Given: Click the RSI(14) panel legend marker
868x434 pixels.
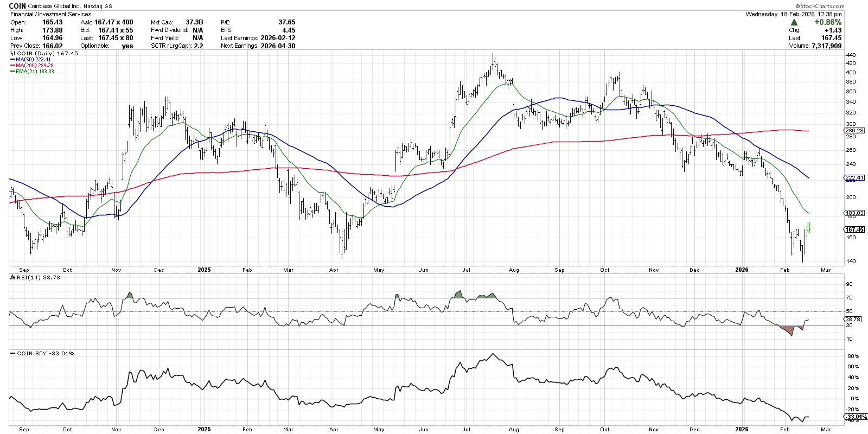Looking at the screenshot, I should click(x=13, y=277).
